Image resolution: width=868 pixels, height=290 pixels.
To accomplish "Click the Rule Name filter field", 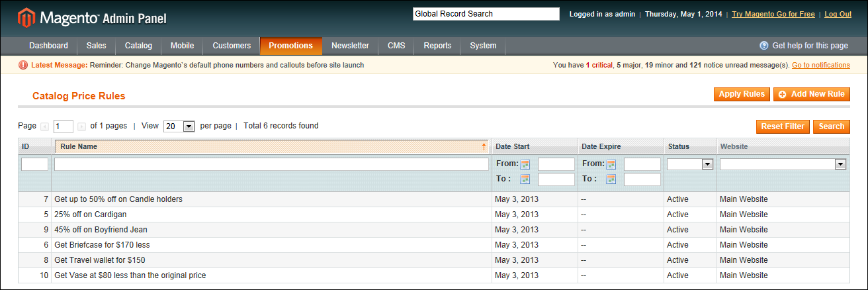I will click(x=271, y=164).
